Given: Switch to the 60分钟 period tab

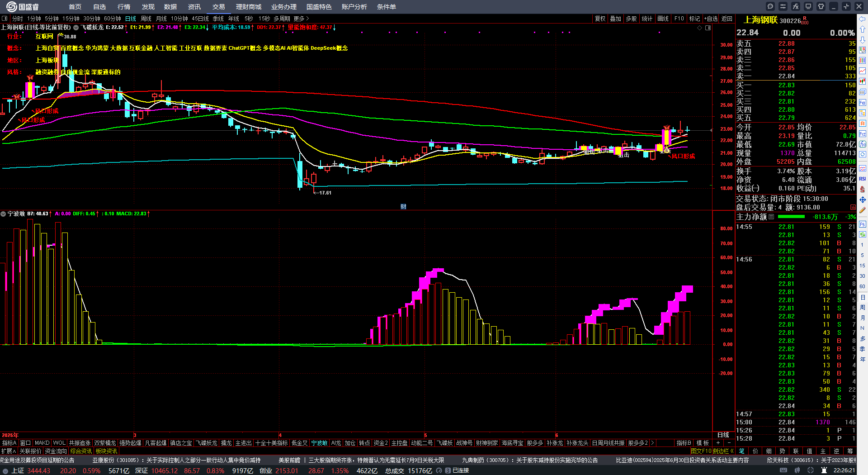Looking at the screenshot, I should pyautogui.click(x=113, y=19).
